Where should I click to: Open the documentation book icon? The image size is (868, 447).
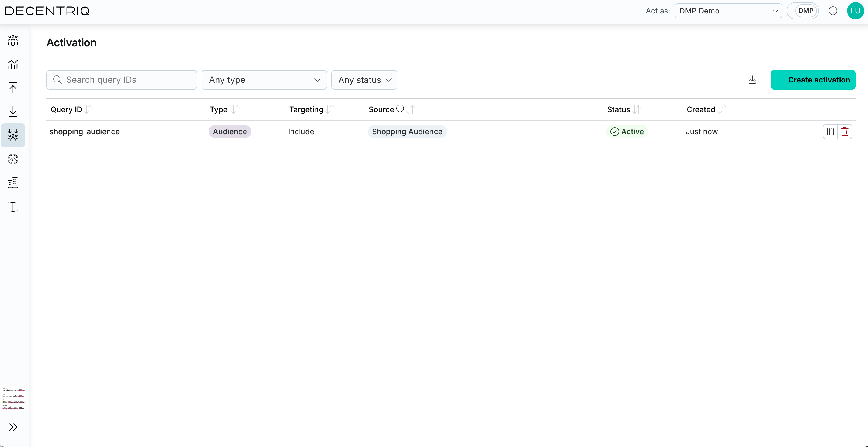(x=13, y=207)
